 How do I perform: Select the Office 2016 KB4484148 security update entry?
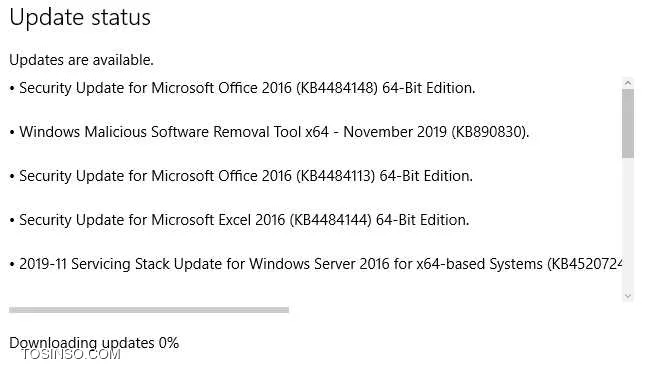242,88
